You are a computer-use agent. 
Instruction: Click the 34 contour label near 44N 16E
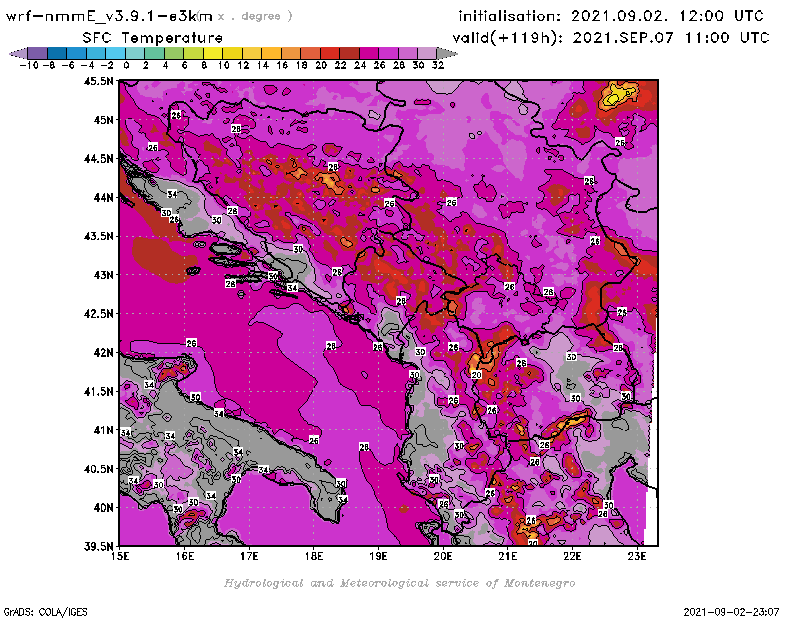pyautogui.click(x=172, y=194)
